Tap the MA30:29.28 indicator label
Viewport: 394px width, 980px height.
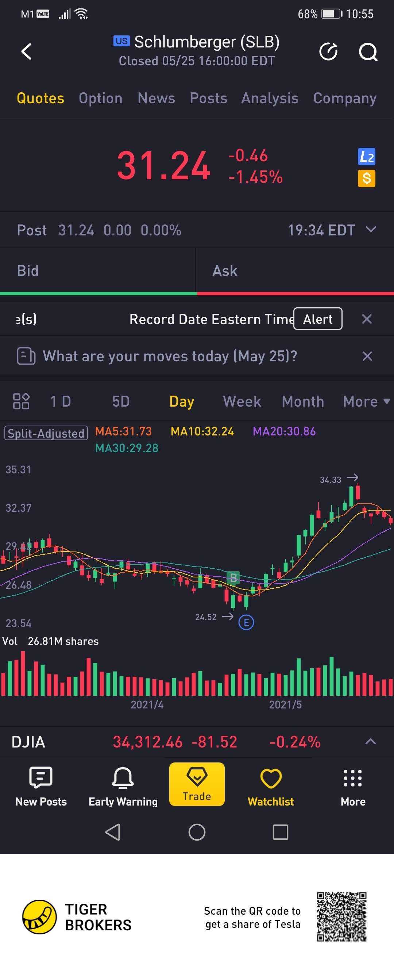point(127,448)
